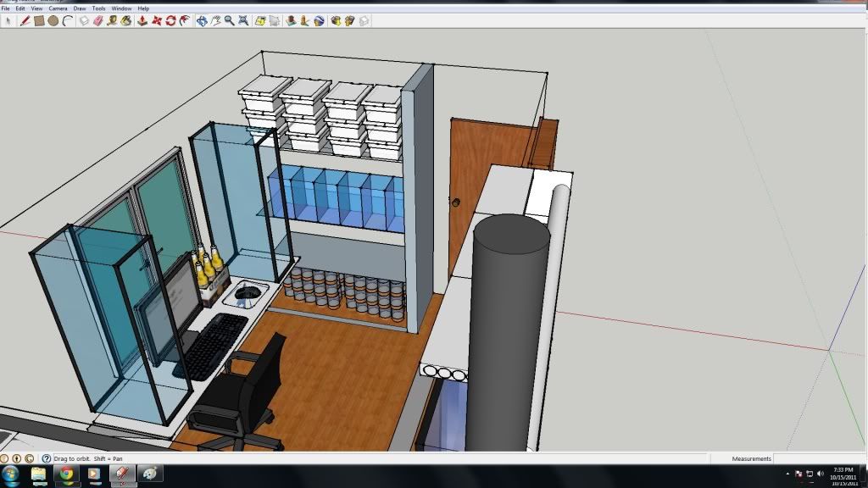This screenshot has width=868, height=488.
Task: Activate the Tape Measure tool
Action: coord(113,21)
